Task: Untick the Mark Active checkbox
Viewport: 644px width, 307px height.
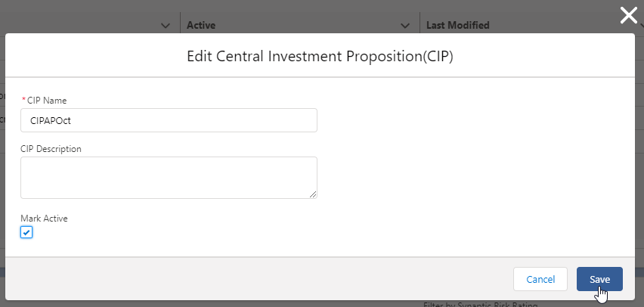Action: (x=26, y=233)
